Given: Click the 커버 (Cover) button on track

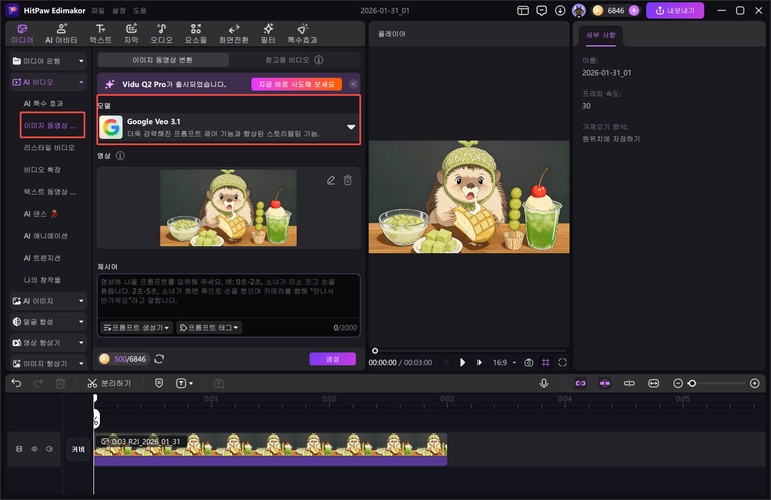Looking at the screenshot, I should pos(78,449).
